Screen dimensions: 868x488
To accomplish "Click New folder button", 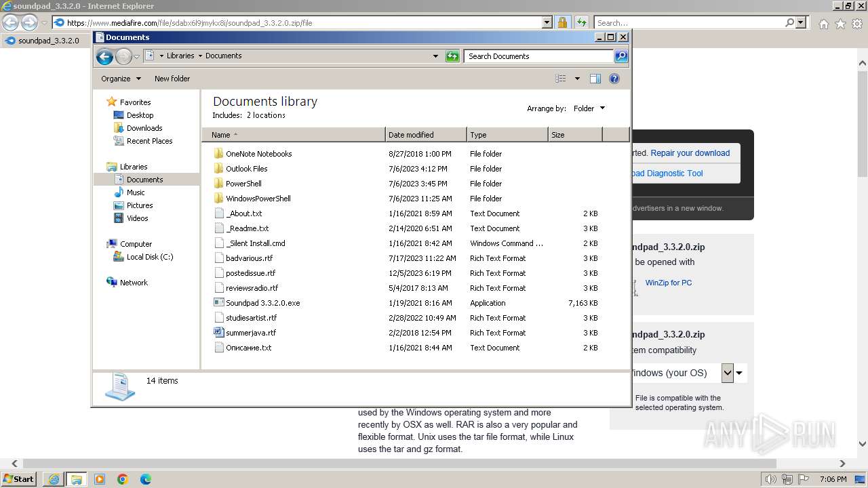I will [172, 79].
